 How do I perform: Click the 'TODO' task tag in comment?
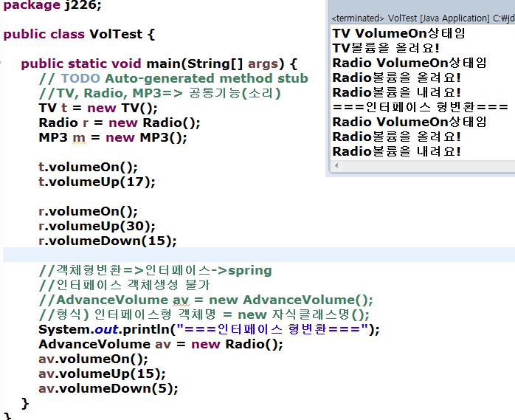tap(80, 78)
